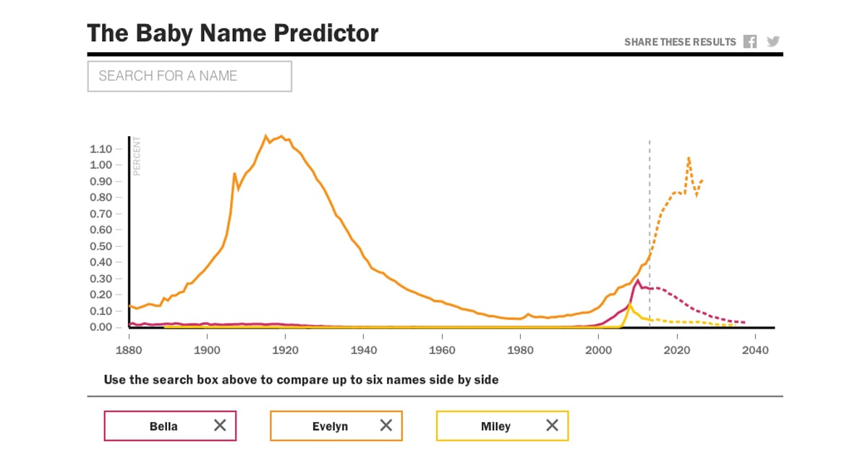Click the 2040 year axis label
The width and height of the screenshot is (868, 456).
click(x=757, y=350)
